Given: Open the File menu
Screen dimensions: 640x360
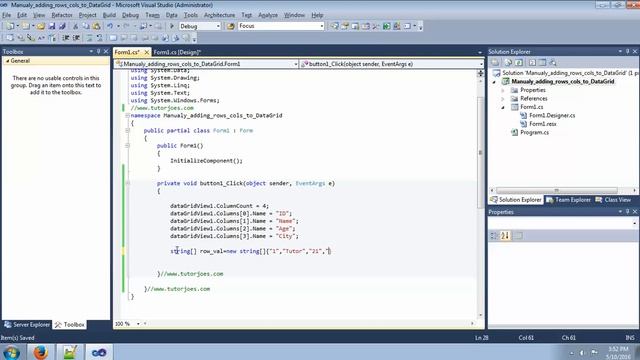Looking at the screenshot, I should pyautogui.click(x=7, y=15).
